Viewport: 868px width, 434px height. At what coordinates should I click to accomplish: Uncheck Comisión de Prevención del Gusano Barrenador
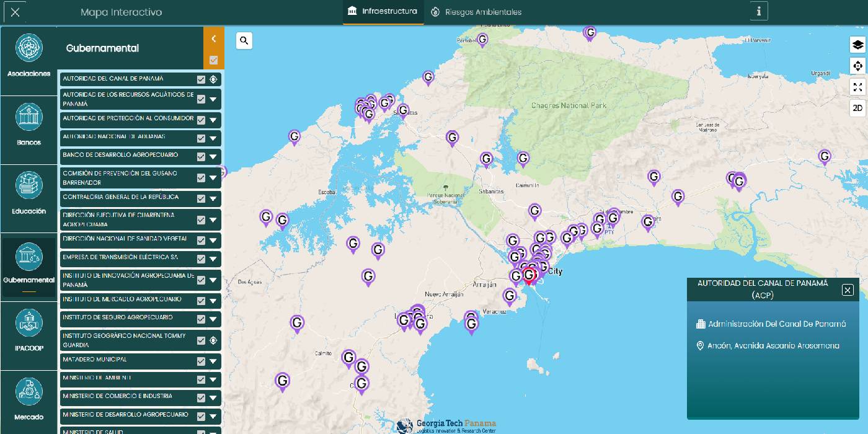[x=201, y=178]
